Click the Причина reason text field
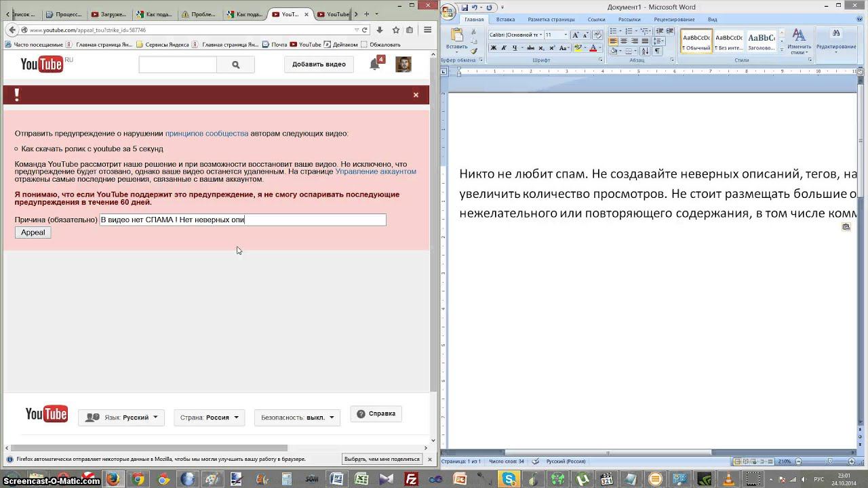 pos(243,220)
